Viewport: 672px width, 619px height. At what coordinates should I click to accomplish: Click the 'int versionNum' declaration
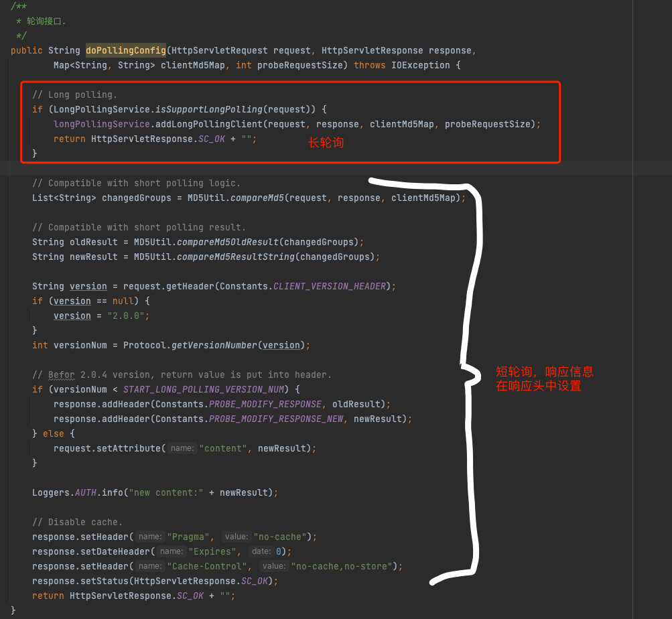70,345
